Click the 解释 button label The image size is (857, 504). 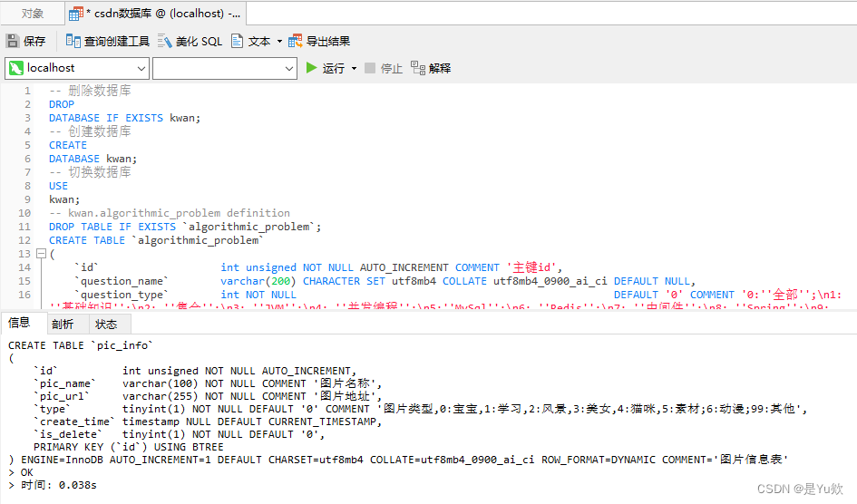(440, 68)
